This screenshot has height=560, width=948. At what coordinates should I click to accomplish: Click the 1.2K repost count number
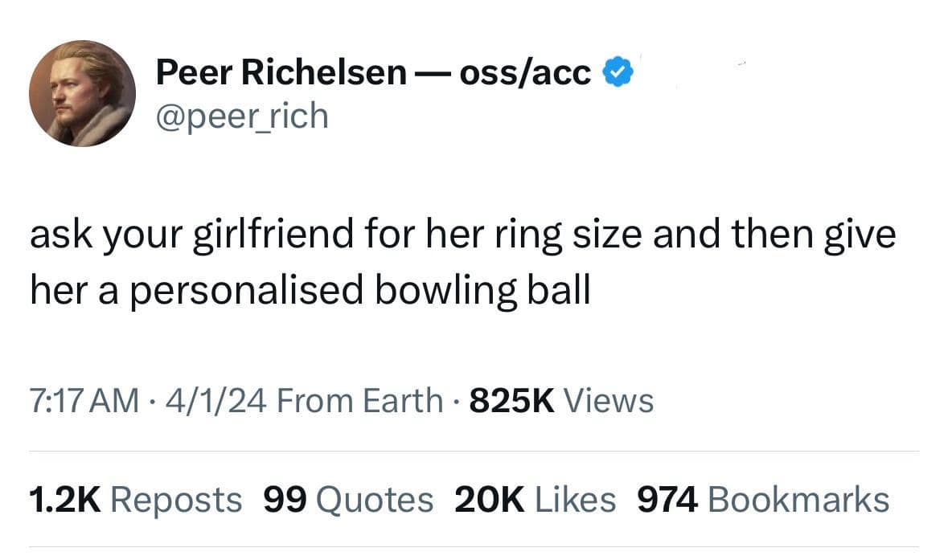pyautogui.click(x=64, y=499)
